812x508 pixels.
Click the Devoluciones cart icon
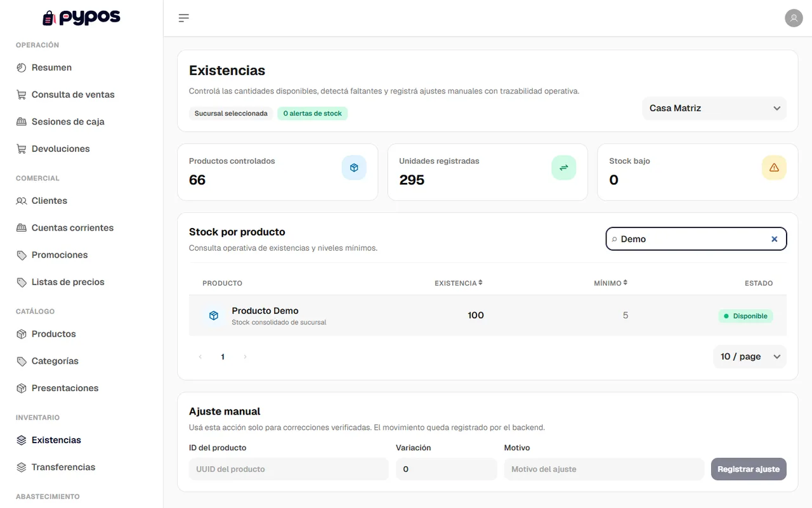point(22,149)
